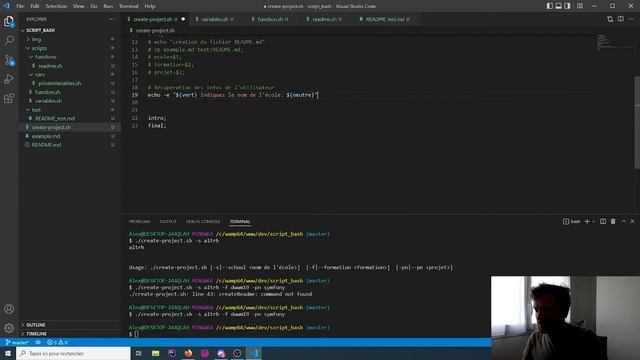Open the Manage gear icon
Viewport: 640px width, 360px height.
(x=9, y=328)
